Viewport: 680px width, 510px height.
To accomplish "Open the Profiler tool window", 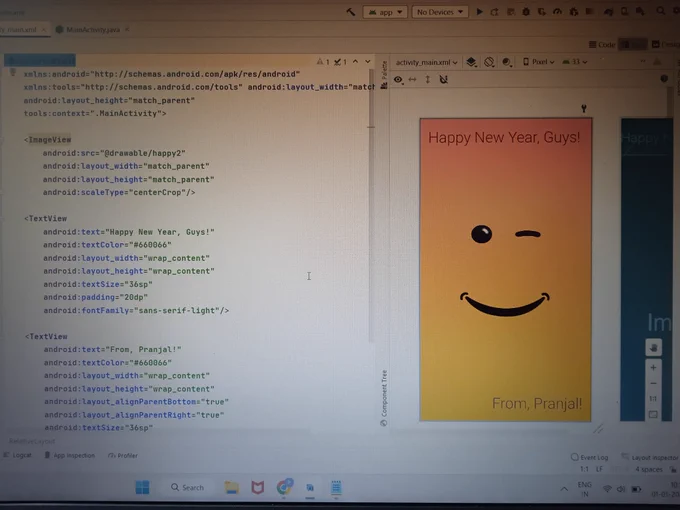I will pos(123,455).
